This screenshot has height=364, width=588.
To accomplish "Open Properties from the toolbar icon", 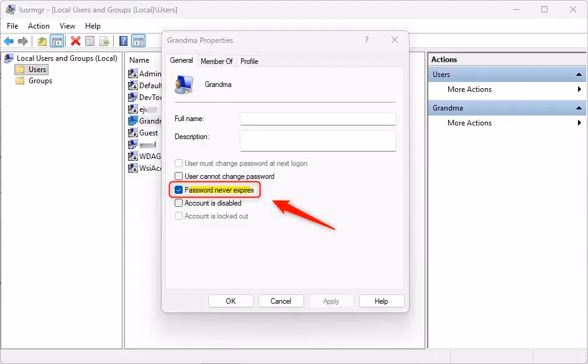I will pos(90,42).
